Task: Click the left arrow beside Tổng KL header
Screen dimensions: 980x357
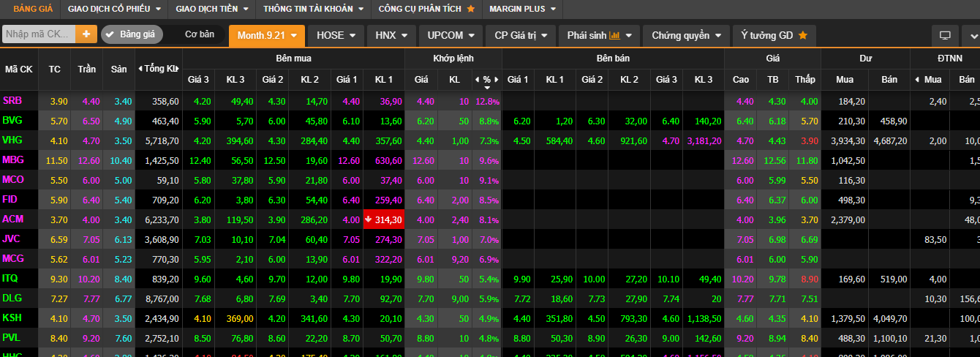Action: (140, 69)
